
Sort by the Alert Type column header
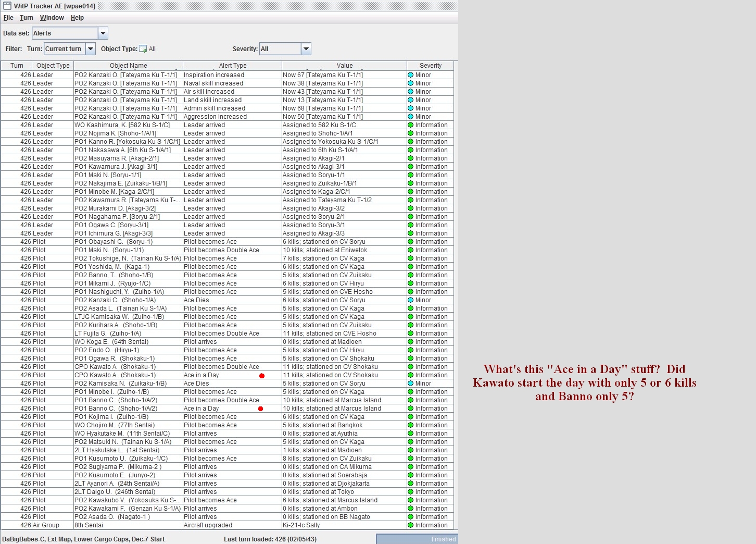(x=233, y=66)
